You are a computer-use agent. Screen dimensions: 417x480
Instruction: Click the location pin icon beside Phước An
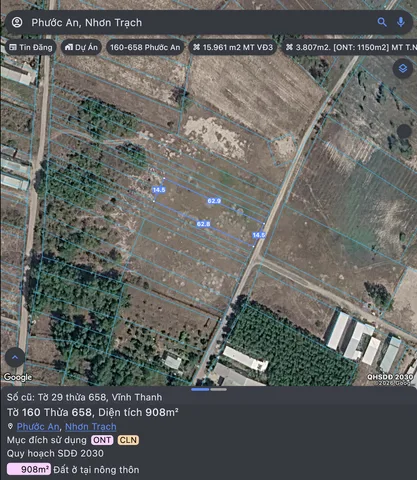[10, 426]
